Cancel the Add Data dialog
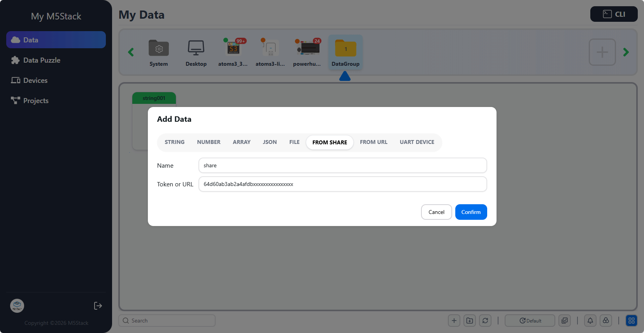 (x=436, y=212)
